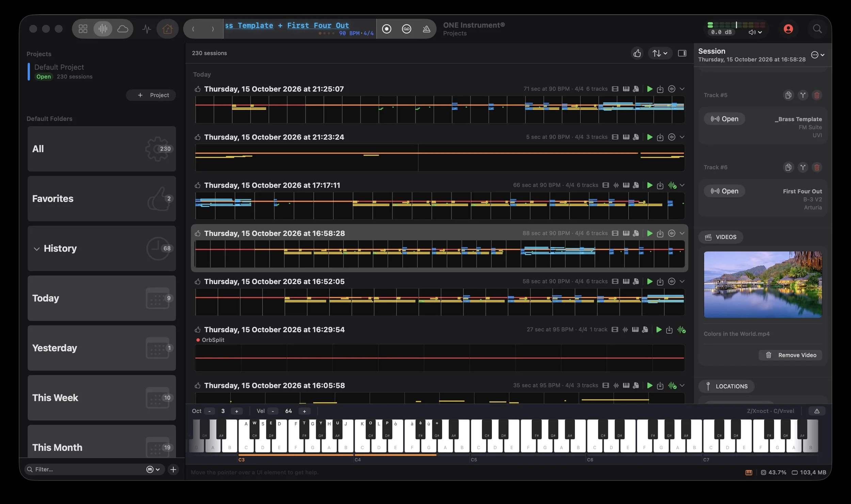Open session options ellipsis menu
This screenshot has width=851, height=504.
click(x=817, y=55)
